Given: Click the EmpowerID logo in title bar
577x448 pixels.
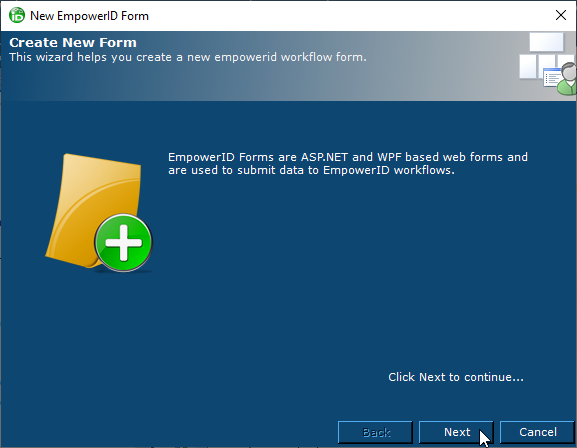Looking at the screenshot, I should (17, 15).
